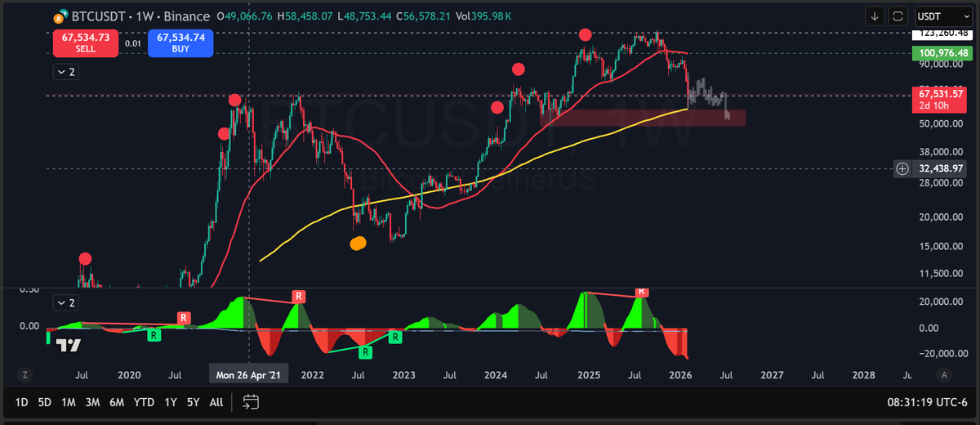
Task: Click the red R label below late 2025
Action: 642,290
